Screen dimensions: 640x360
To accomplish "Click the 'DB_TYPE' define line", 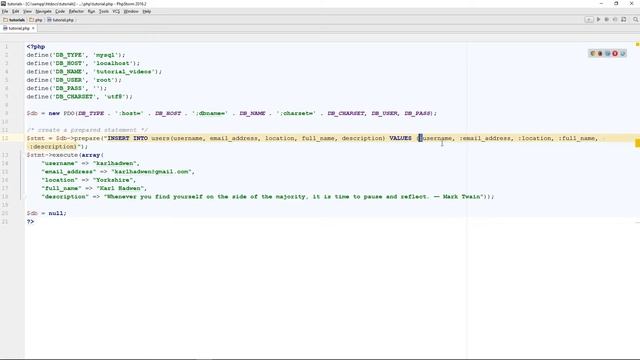I will point(76,55).
